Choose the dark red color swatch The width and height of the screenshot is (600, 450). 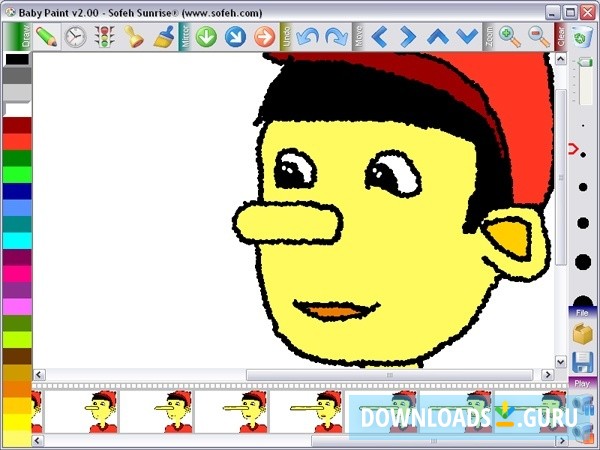17,126
